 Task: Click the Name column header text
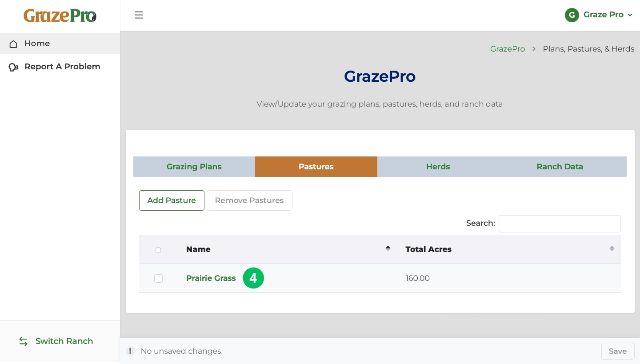click(198, 249)
